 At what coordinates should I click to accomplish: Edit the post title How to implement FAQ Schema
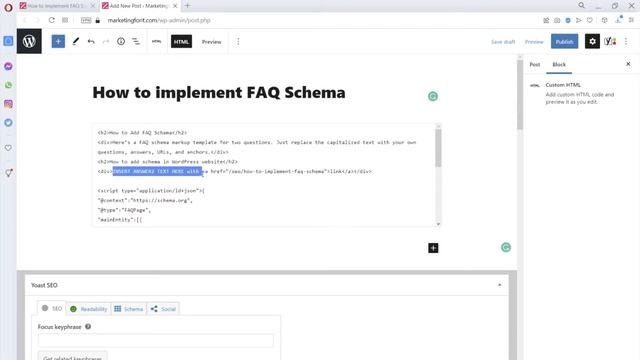[x=219, y=93]
